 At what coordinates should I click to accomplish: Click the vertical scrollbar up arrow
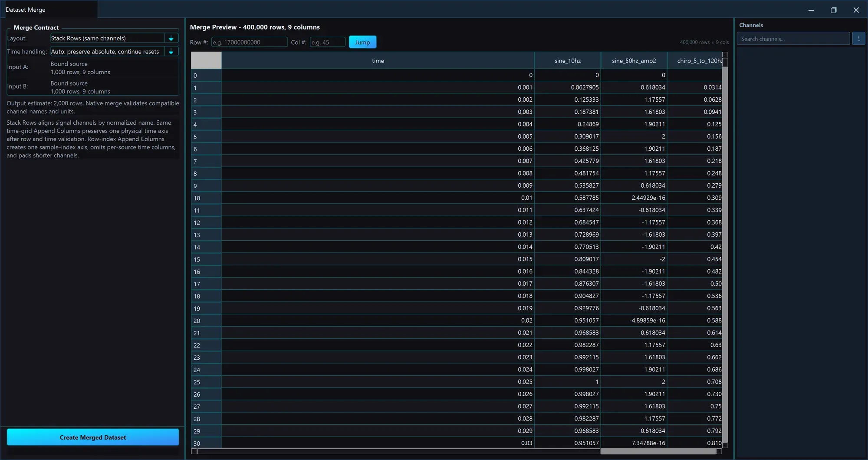click(725, 55)
